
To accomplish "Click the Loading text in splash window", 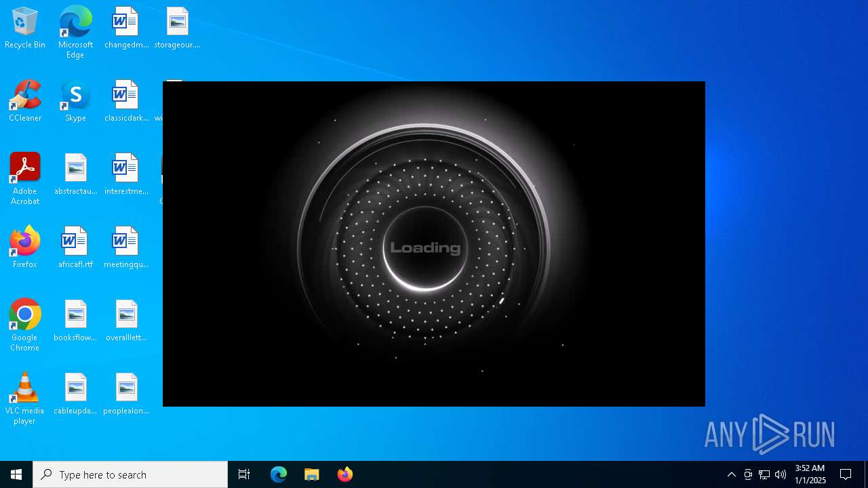I will (425, 248).
